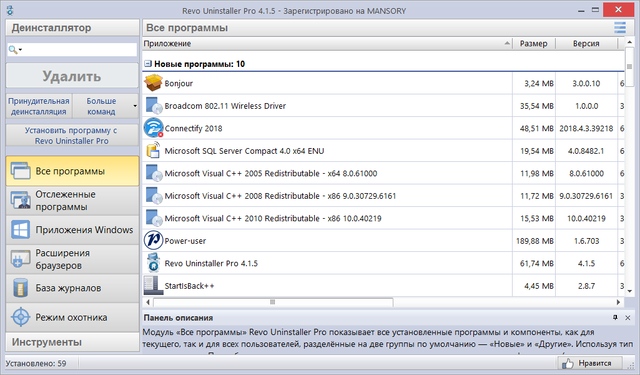Open Больше команд dropdown

pos(106,106)
